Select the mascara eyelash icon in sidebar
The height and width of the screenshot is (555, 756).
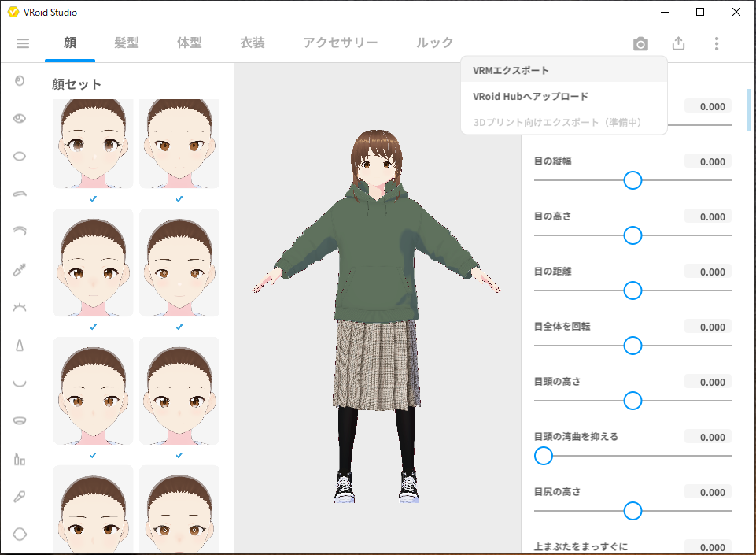[20, 269]
